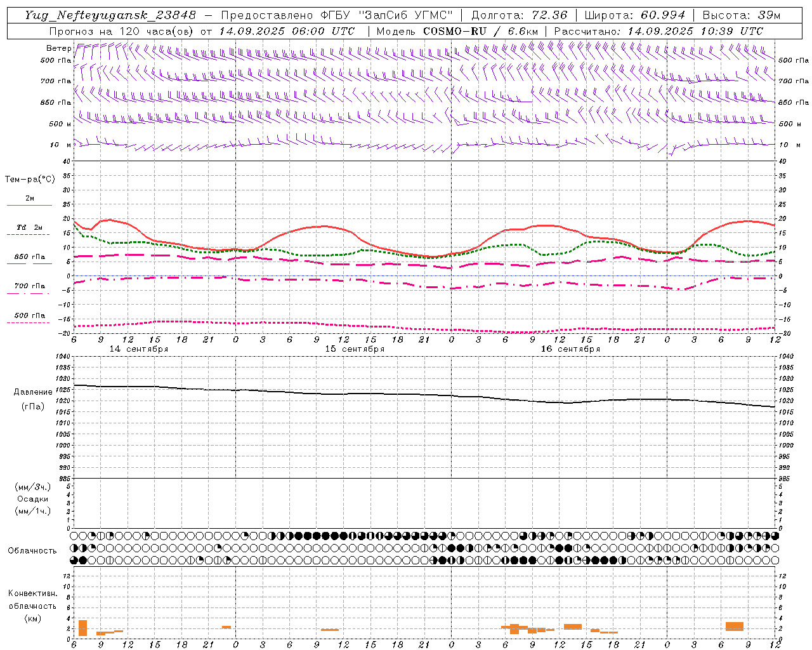
Task: Select the 'Высота: 39м' header value
Action: click(x=742, y=15)
